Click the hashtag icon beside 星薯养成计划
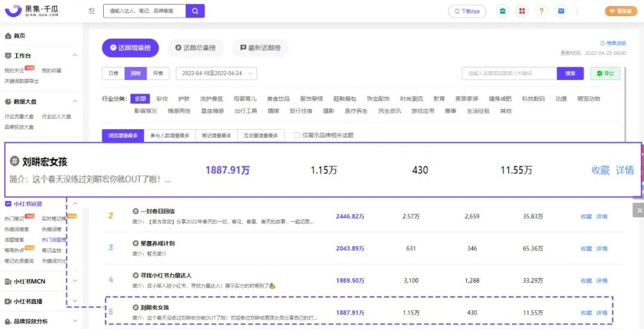 click(x=135, y=244)
